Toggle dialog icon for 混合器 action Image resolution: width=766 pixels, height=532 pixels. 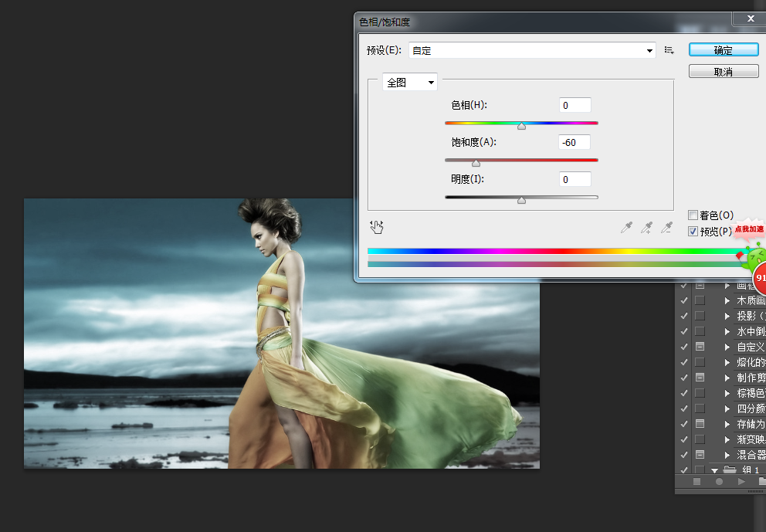[x=700, y=454]
